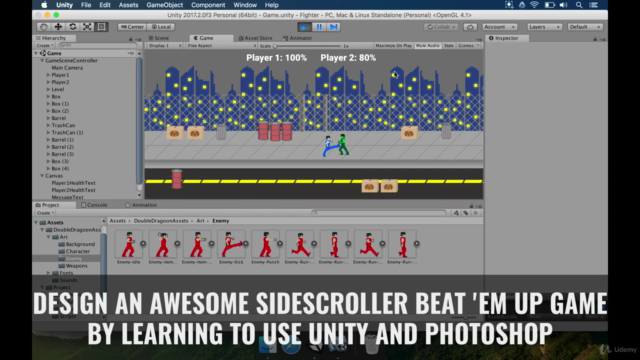Select the Move tool
The width and height of the screenshot is (640, 360).
[58, 27]
